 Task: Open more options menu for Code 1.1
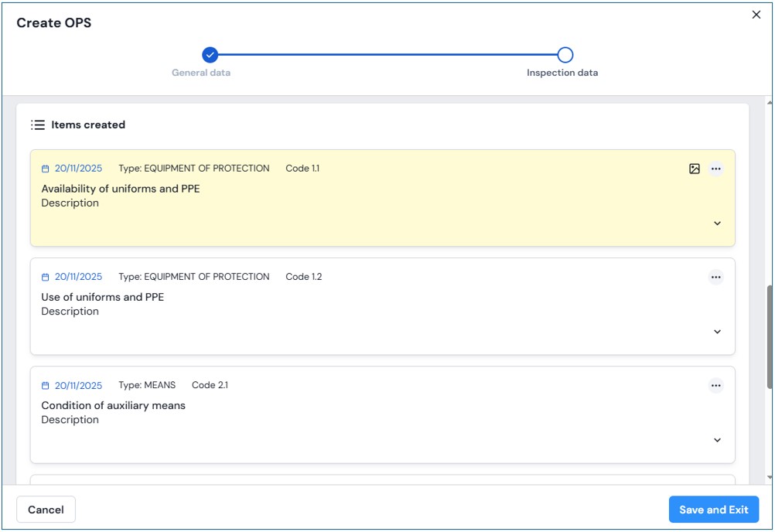coord(715,169)
